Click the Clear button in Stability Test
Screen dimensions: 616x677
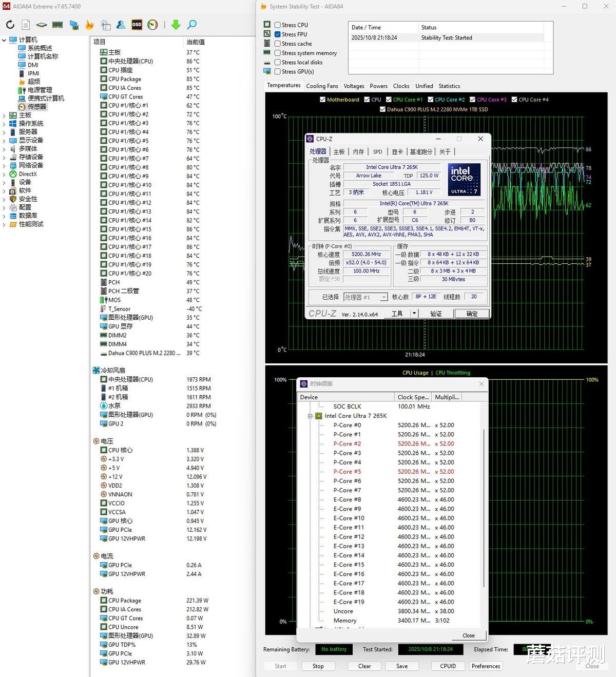click(x=364, y=666)
